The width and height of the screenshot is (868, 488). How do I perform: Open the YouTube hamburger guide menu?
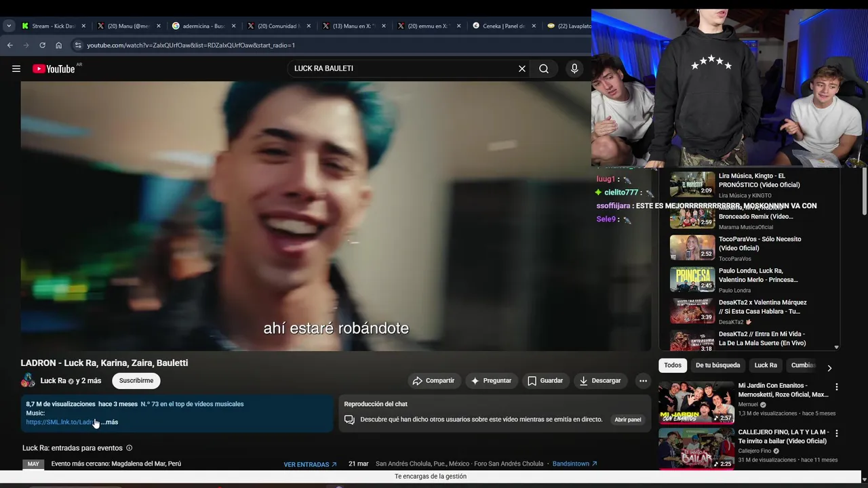16,68
